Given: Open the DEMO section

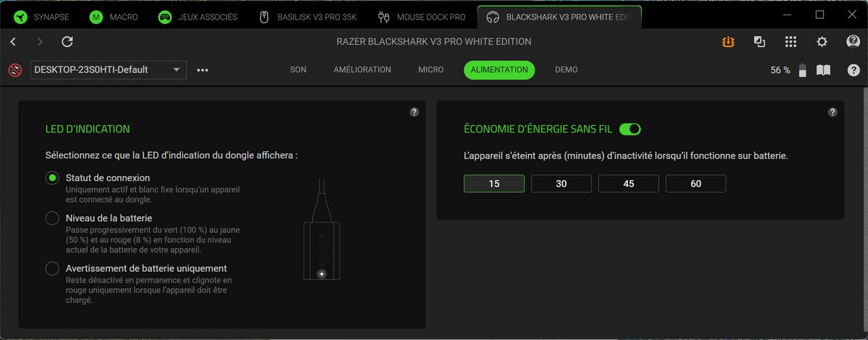Looking at the screenshot, I should (x=566, y=70).
